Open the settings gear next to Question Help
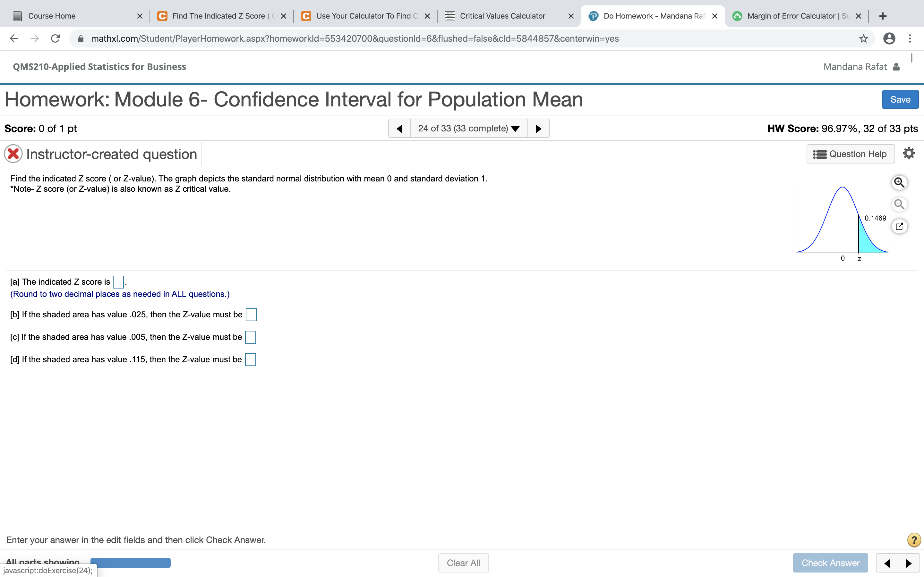924x577 pixels. click(x=909, y=154)
